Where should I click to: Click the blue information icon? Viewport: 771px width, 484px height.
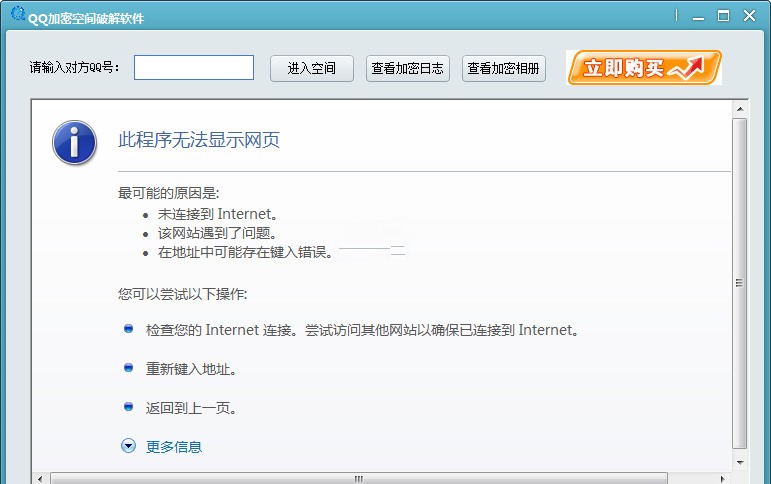pyautogui.click(x=74, y=143)
